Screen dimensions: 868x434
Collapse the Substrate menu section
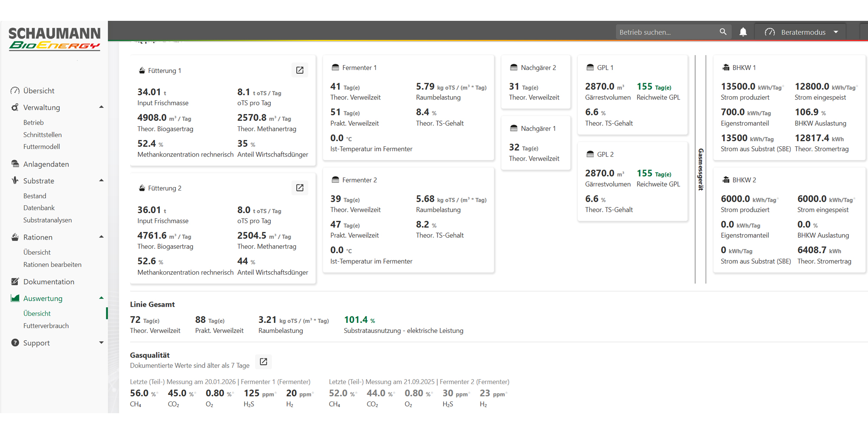[101, 181]
